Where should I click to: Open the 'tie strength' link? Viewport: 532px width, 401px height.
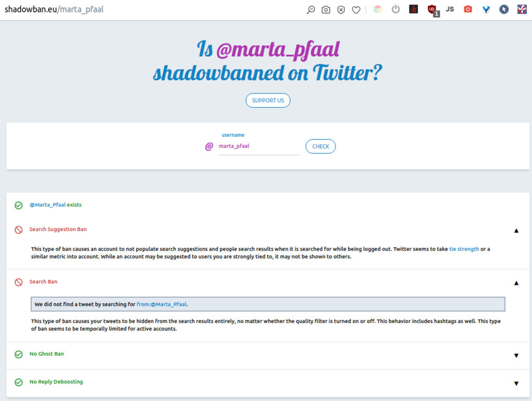[x=464, y=249]
